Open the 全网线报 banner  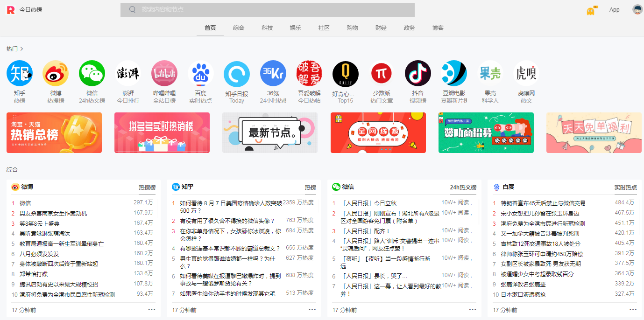click(378, 133)
